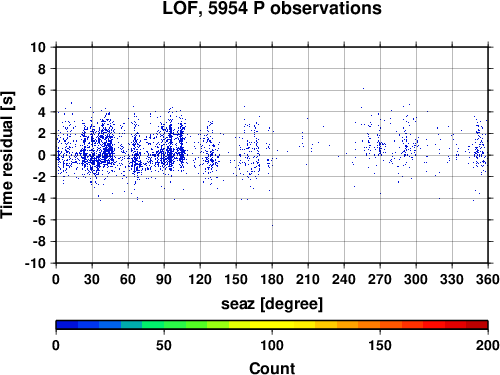Image resolution: width=500 pixels, height=375 pixels.
Task: Click the 'Time residual [s]' y-axis label
Action: [7, 155]
